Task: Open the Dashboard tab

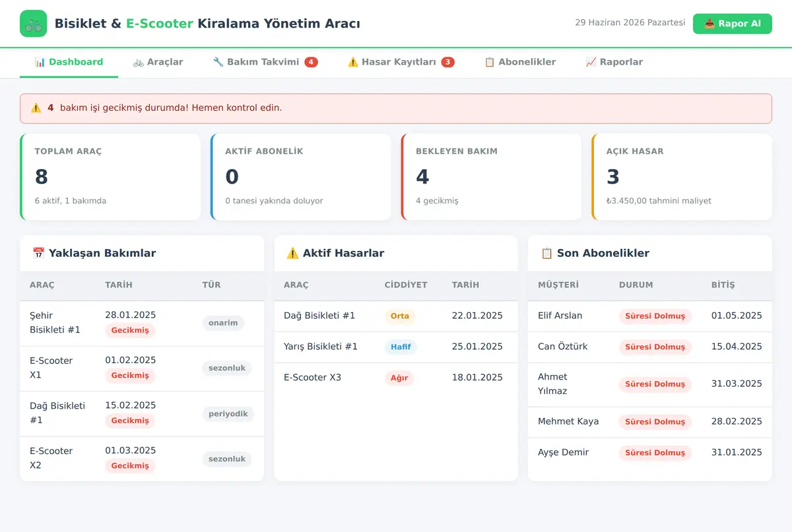Action: pyautogui.click(x=69, y=62)
